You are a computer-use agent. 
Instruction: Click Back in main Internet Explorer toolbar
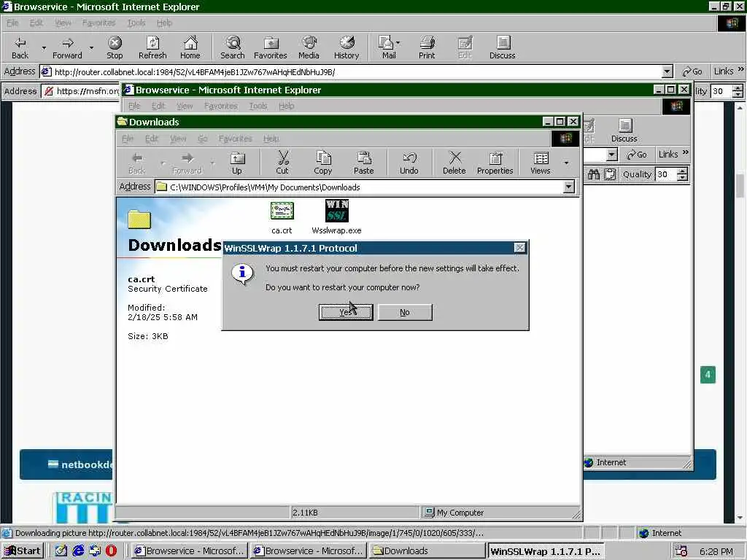pyautogui.click(x=20, y=47)
